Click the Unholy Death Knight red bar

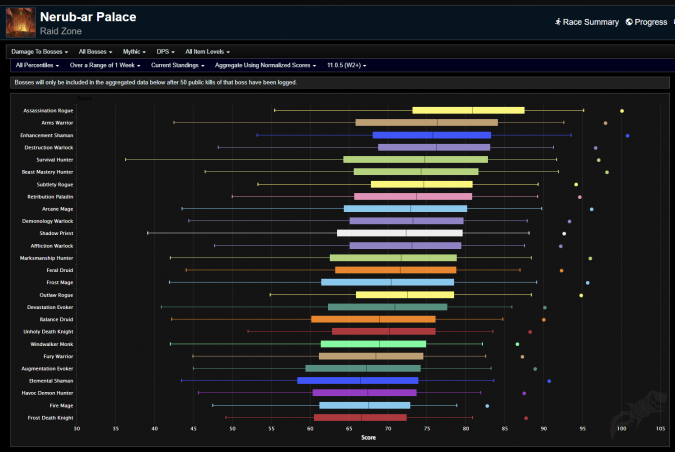coord(384,331)
